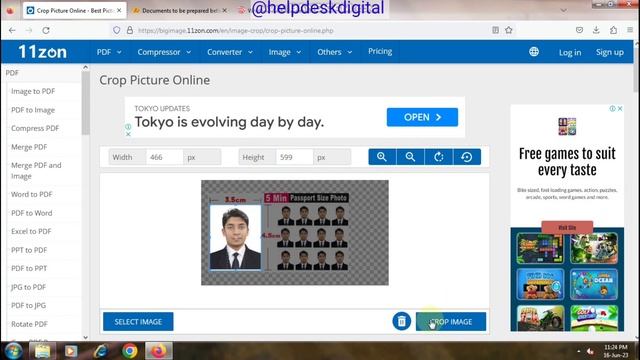Click the Width input field
Image resolution: width=640 pixels, height=360 pixels.
tap(164, 157)
